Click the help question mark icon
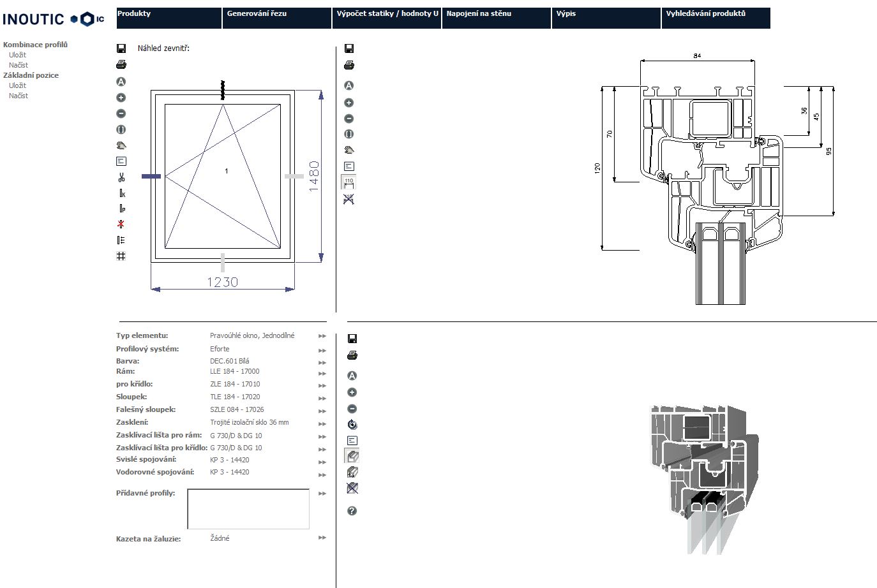The height and width of the screenshot is (588, 877). [x=352, y=511]
